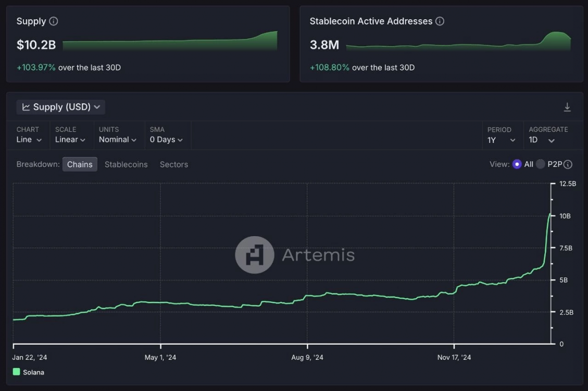Click the Supply info icon

pyautogui.click(x=53, y=21)
